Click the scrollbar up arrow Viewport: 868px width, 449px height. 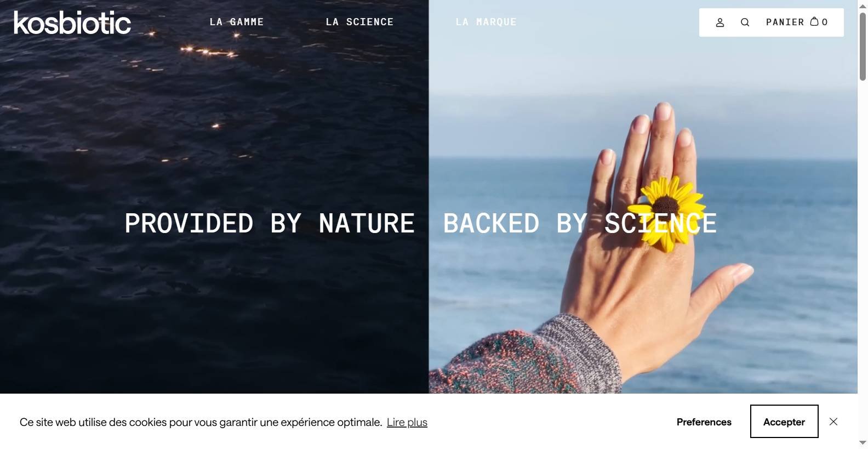(x=863, y=5)
